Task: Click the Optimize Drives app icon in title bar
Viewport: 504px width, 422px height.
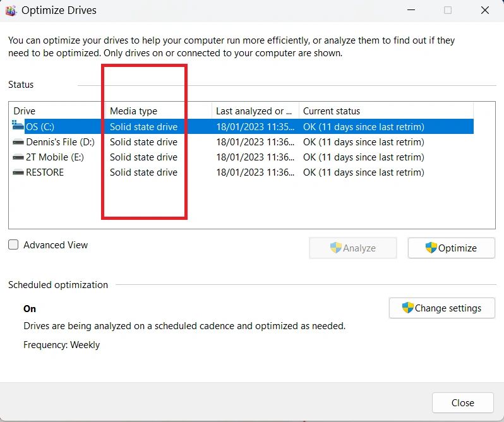Action: (x=11, y=11)
